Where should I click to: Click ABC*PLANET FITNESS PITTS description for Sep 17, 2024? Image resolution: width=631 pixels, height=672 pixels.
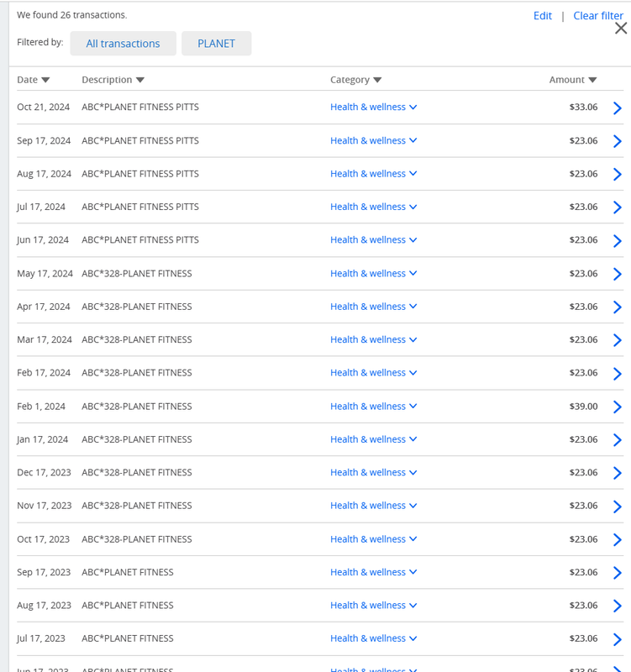coord(140,140)
